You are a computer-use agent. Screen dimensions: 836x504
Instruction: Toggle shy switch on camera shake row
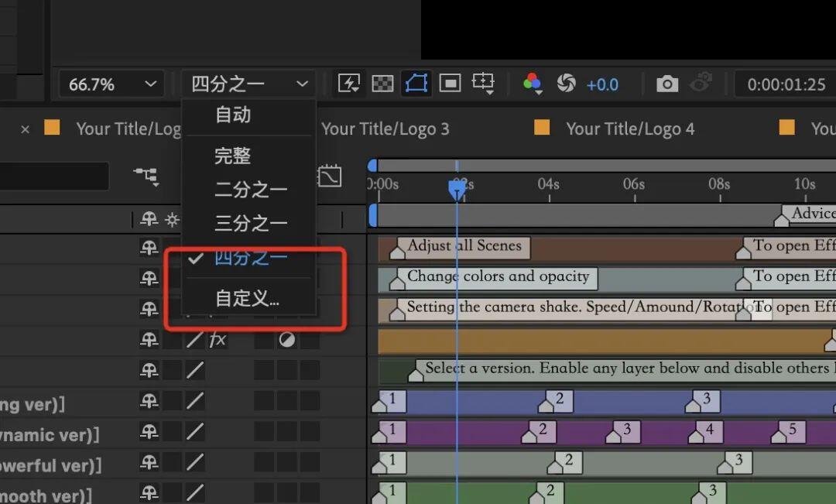pos(149,308)
